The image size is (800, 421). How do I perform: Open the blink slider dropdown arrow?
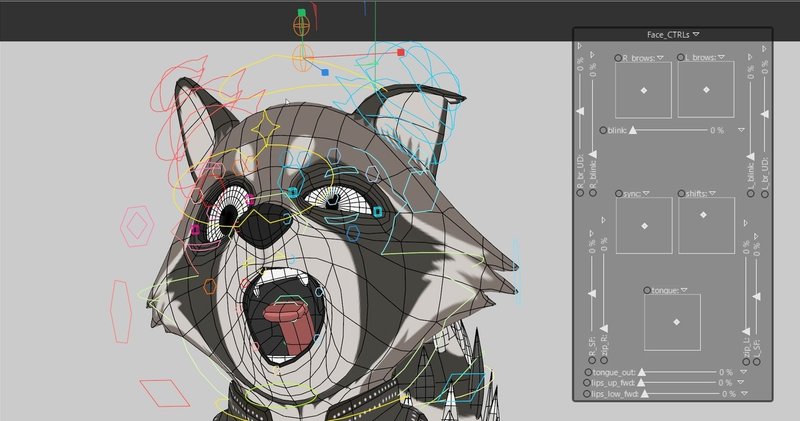click(741, 130)
